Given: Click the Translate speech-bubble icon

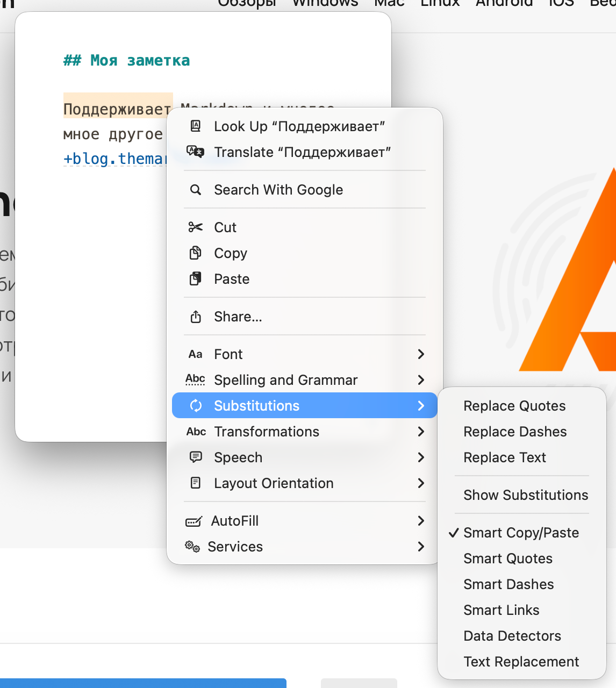Looking at the screenshot, I should point(196,152).
